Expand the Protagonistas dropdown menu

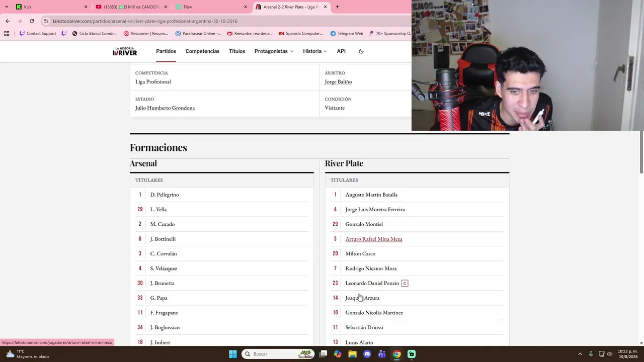click(x=274, y=51)
